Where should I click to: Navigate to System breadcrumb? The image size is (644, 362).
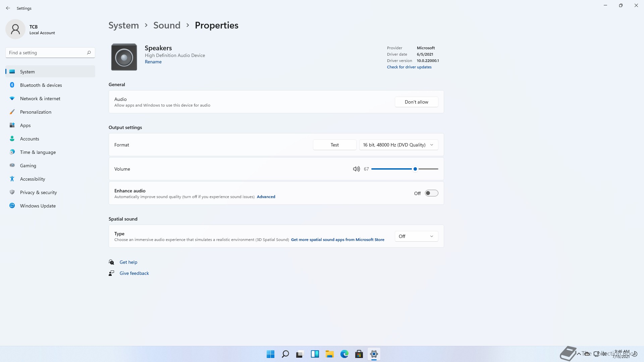coord(123,25)
